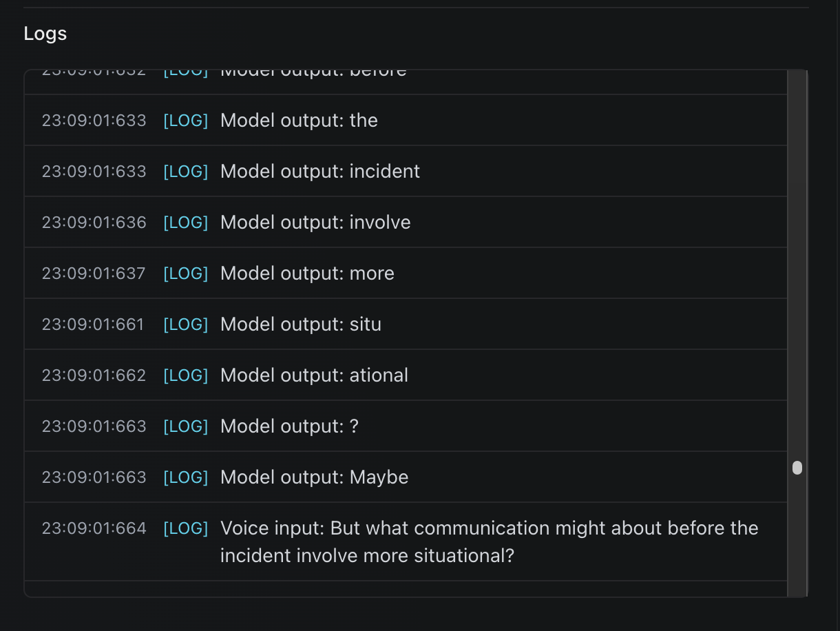Click the [LOG] tag beside "Model output: more"

185,273
